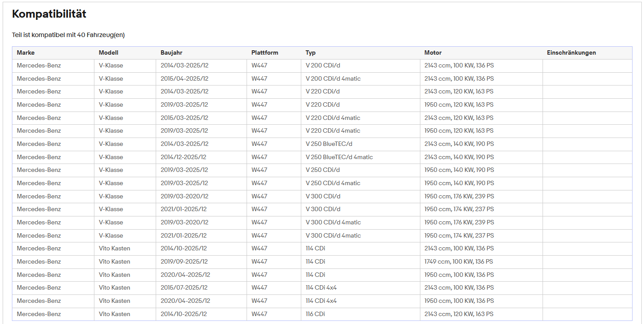Screen dimensions: 644x324
Task: Select the 2015/04-2025/12 Baujahr cell
Action: click(x=201, y=79)
